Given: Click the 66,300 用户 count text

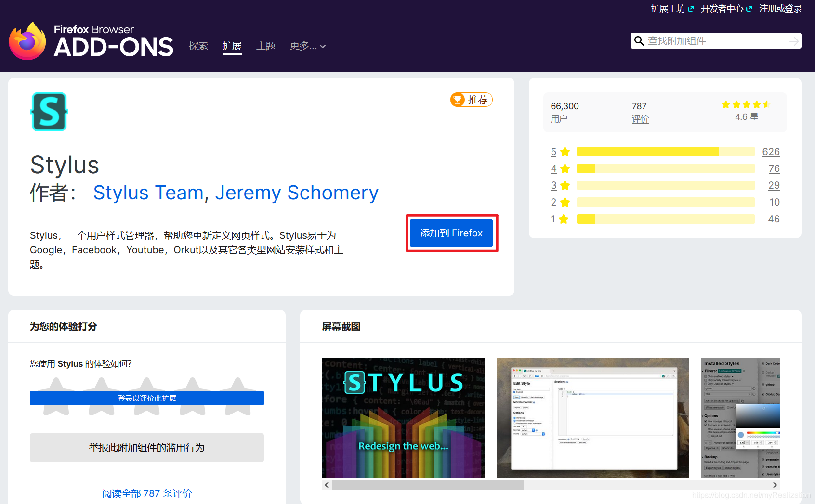Looking at the screenshot, I should point(565,112).
